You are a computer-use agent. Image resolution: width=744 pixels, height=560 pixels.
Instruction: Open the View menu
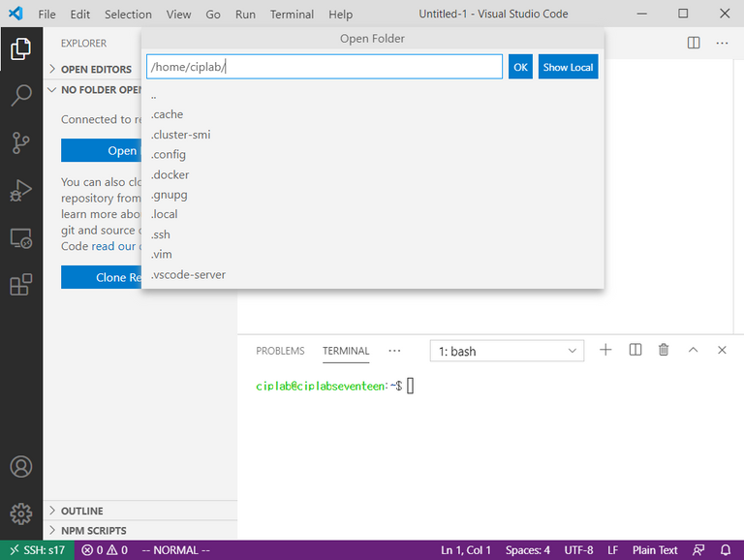(x=178, y=15)
